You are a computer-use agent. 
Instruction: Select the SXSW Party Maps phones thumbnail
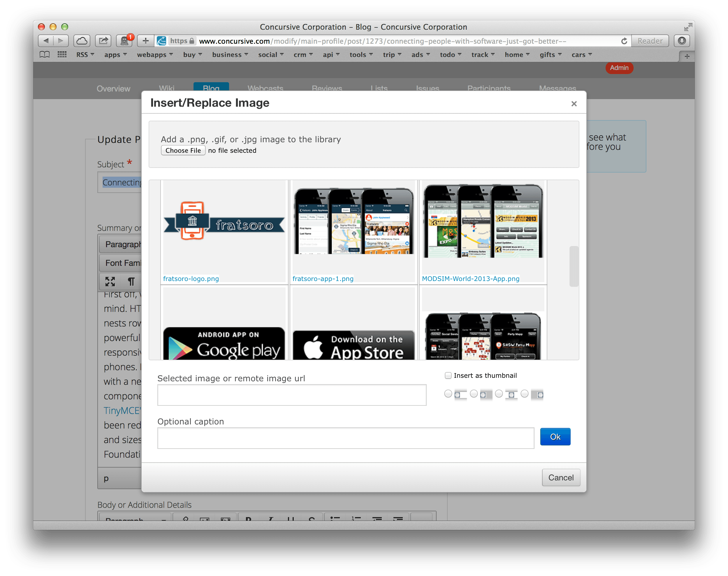(x=483, y=336)
